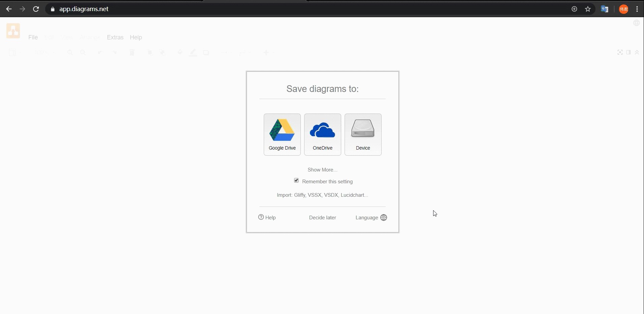The height and width of the screenshot is (314, 644).
Task: Choose Google Drive as save location
Action: [282, 134]
